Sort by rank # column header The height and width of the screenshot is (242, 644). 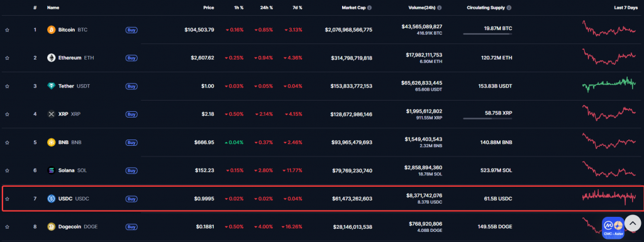point(35,8)
